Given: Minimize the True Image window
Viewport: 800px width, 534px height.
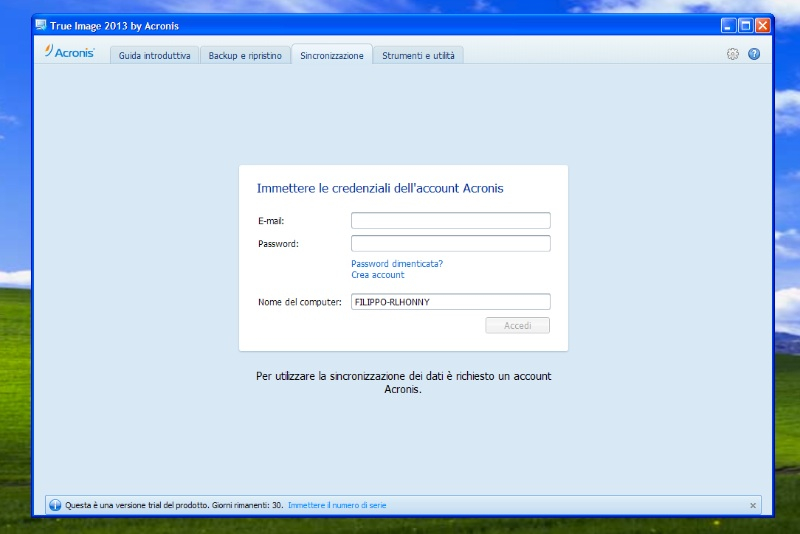Looking at the screenshot, I should coord(728,25).
